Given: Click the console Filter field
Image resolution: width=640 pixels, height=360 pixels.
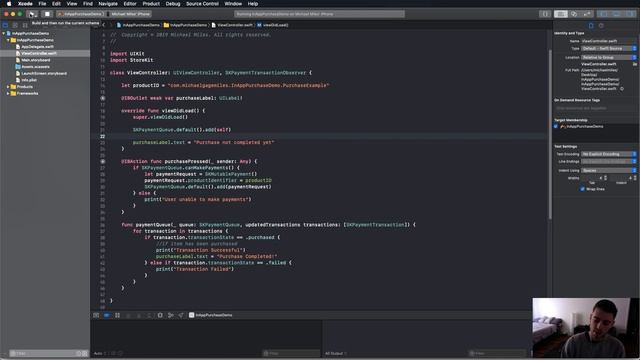Looking at the screenshot, I should click(497, 353).
